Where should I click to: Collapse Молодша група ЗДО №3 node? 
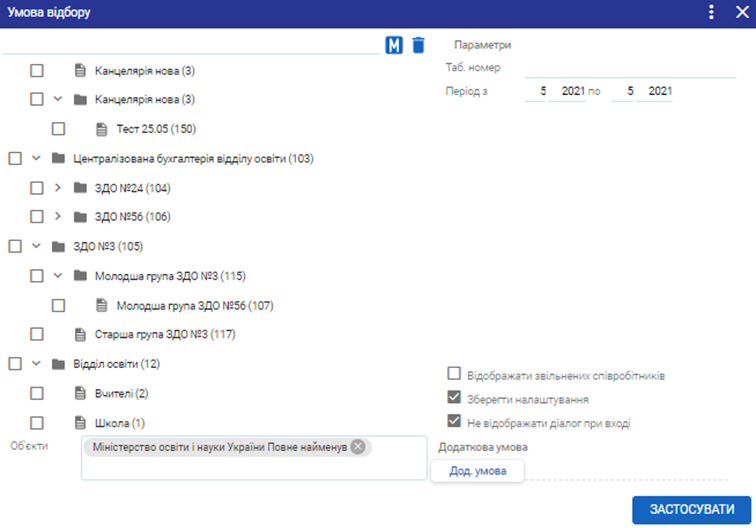(x=58, y=276)
